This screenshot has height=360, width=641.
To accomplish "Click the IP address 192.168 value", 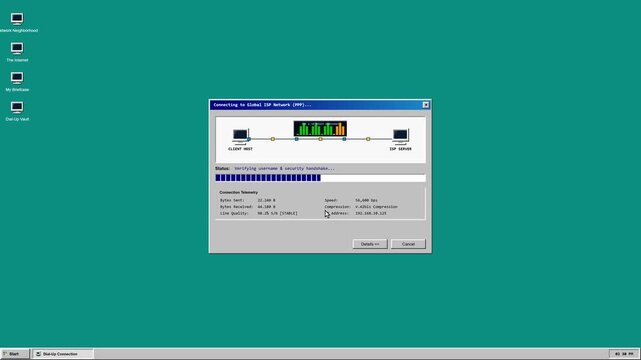I will (x=371, y=213).
